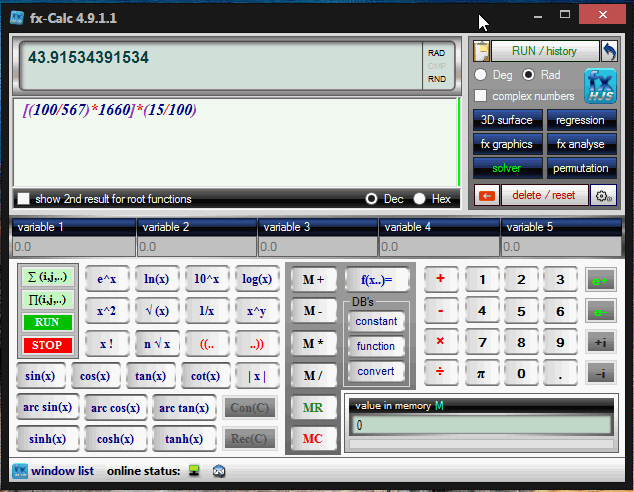Insert closing brackets ..)) key

(257, 344)
